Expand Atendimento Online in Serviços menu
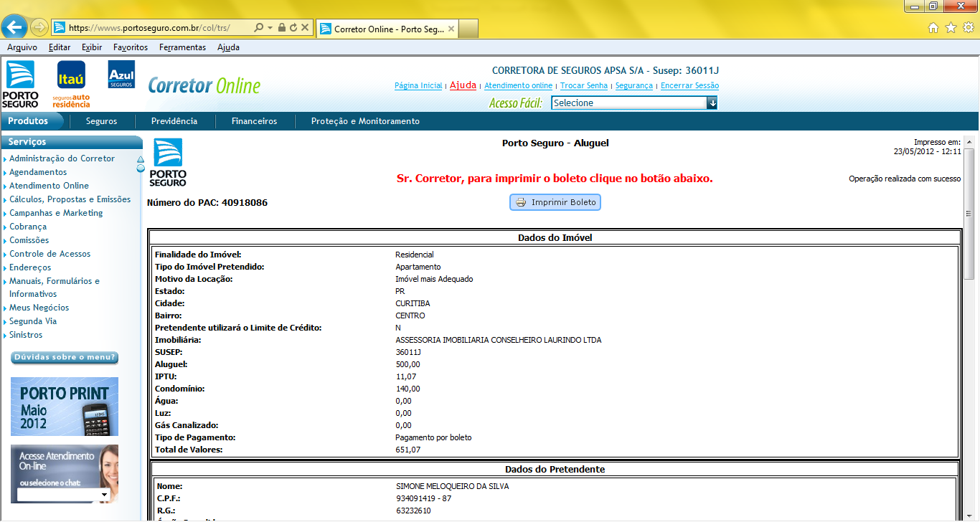 coord(49,186)
